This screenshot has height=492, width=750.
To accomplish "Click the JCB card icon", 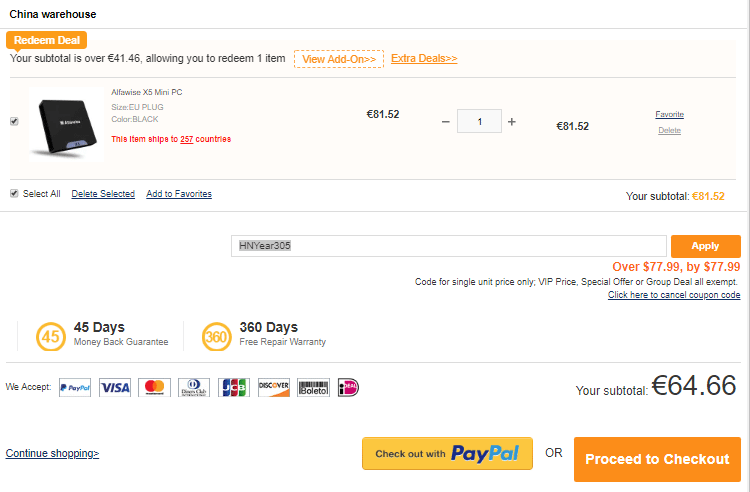I will coord(234,387).
